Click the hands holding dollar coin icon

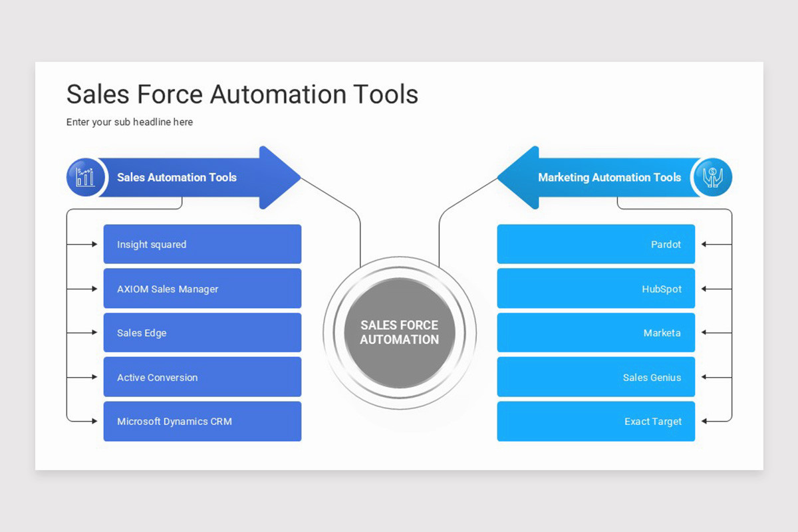coord(712,178)
